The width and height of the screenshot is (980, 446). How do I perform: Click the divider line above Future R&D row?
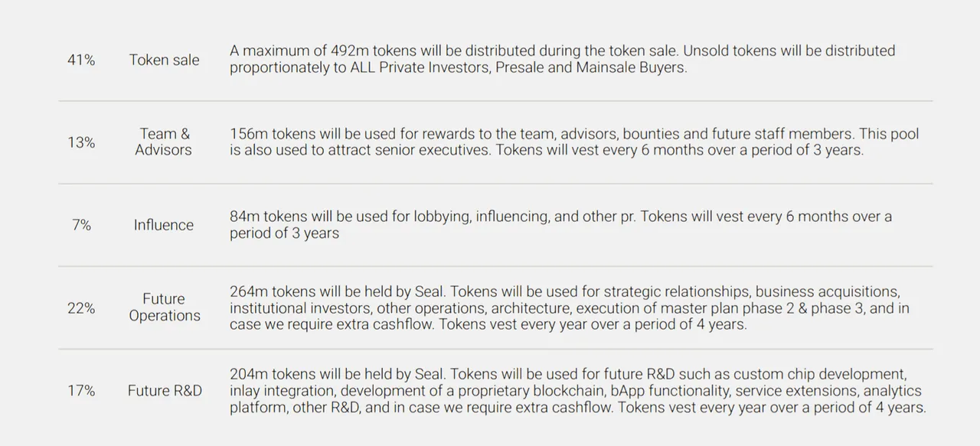coord(496,349)
